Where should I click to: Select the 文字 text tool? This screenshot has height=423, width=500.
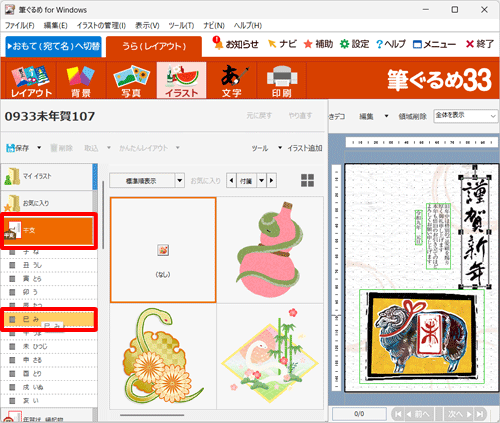[x=231, y=80]
